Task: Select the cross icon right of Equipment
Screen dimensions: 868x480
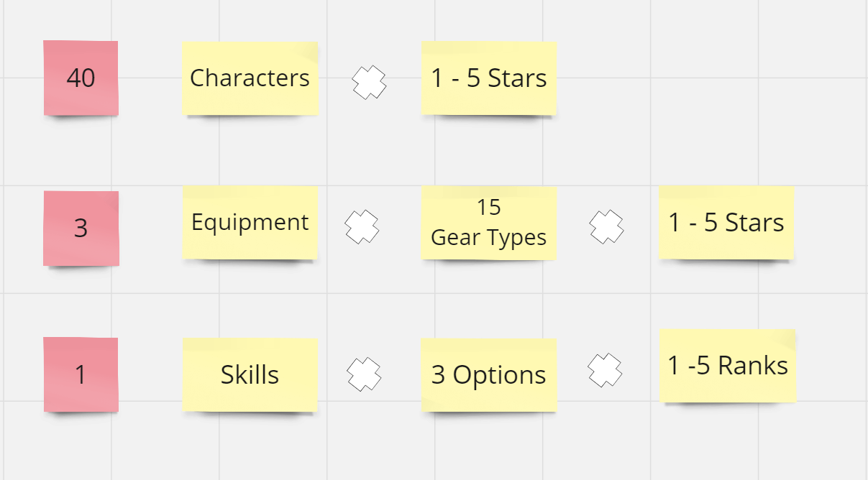Action: click(362, 227)
